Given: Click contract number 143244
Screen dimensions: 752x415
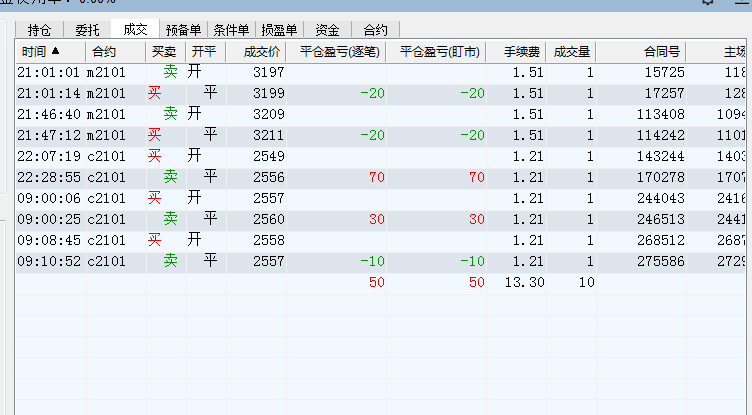Looking at the screenshot, I should click(660, 156).
